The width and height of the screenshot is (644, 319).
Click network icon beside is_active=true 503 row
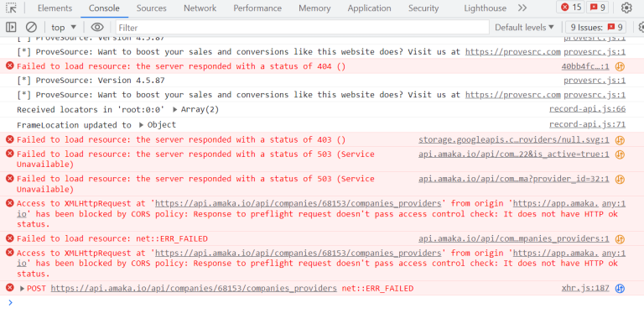(620, 154)
